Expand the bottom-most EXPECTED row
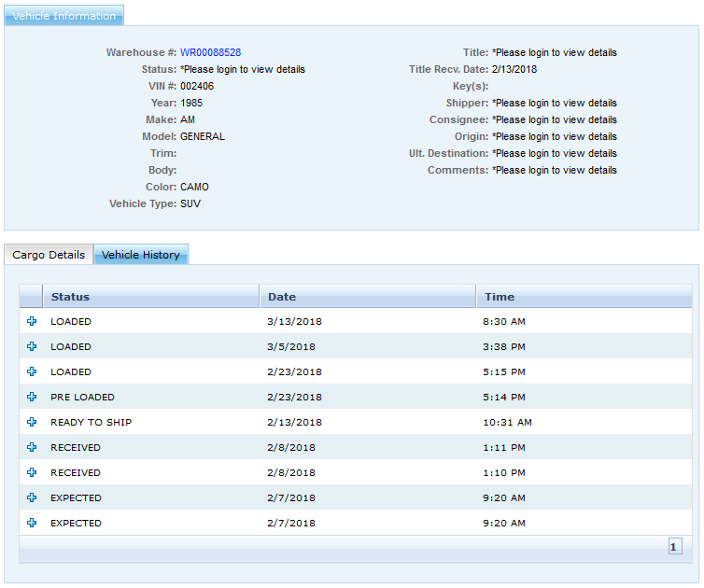The width and height of the screenshot is (704, 588). click(x=32, y=523)
